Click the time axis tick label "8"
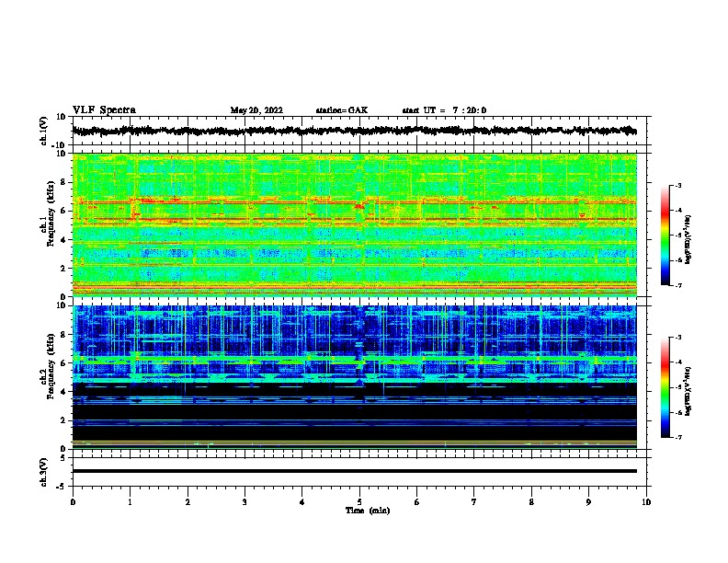This screenshot has width=728, height=563. (531, 502)
